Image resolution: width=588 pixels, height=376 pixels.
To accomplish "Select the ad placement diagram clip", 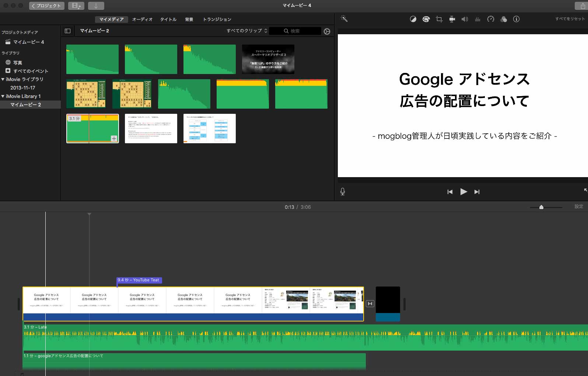I will [210, 129].
